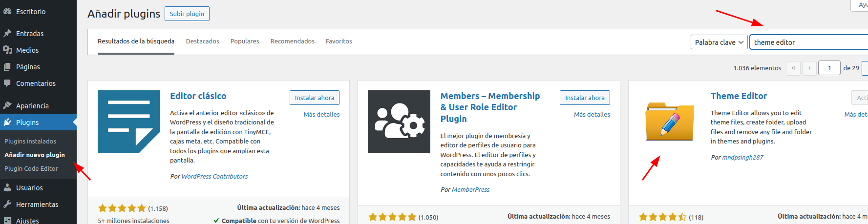Click the Ajustes settings icon
This screenshot has height=224, width=868.
7,220
